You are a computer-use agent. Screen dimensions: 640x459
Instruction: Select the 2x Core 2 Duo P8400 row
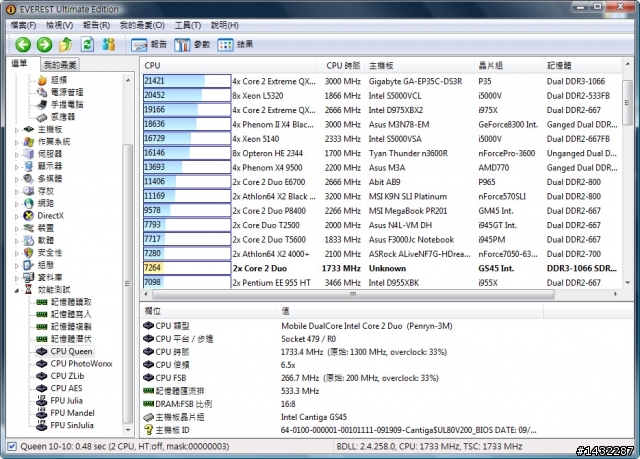[382, 211]
